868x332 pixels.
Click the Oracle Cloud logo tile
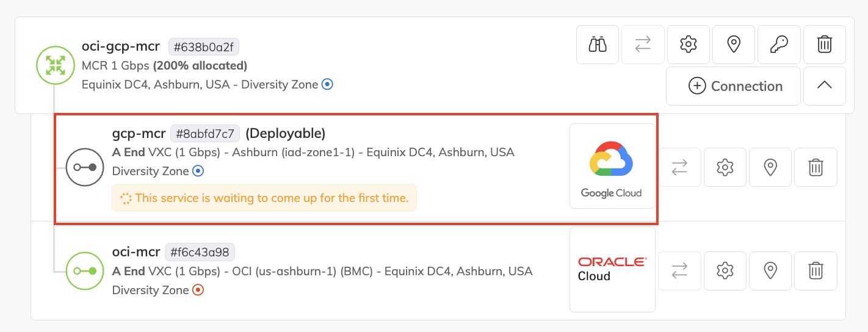pyautogui.click(x=612, y=269)
